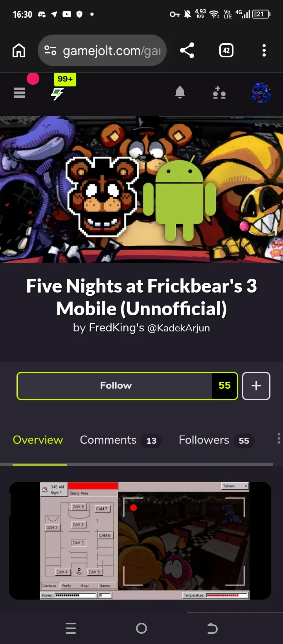Open the Game Jolt hamburger menu

pos(20,93)
